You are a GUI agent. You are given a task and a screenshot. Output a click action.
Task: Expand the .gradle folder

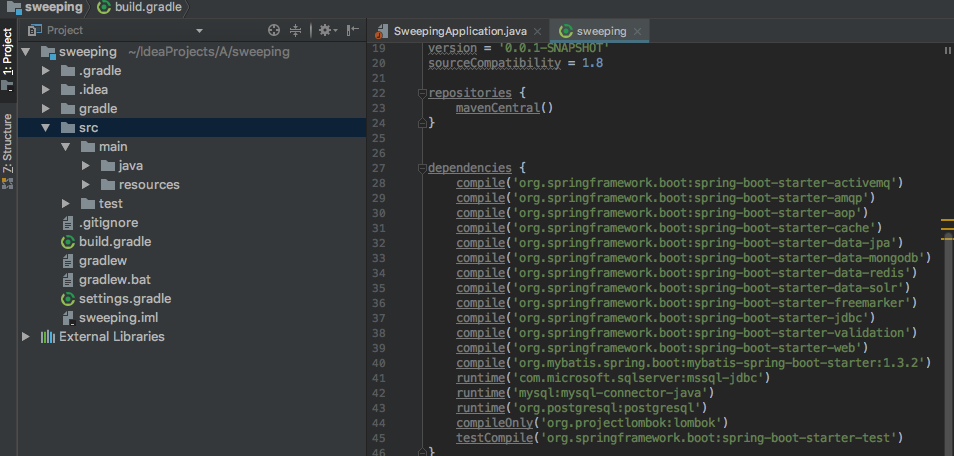(x=45, y=71)
